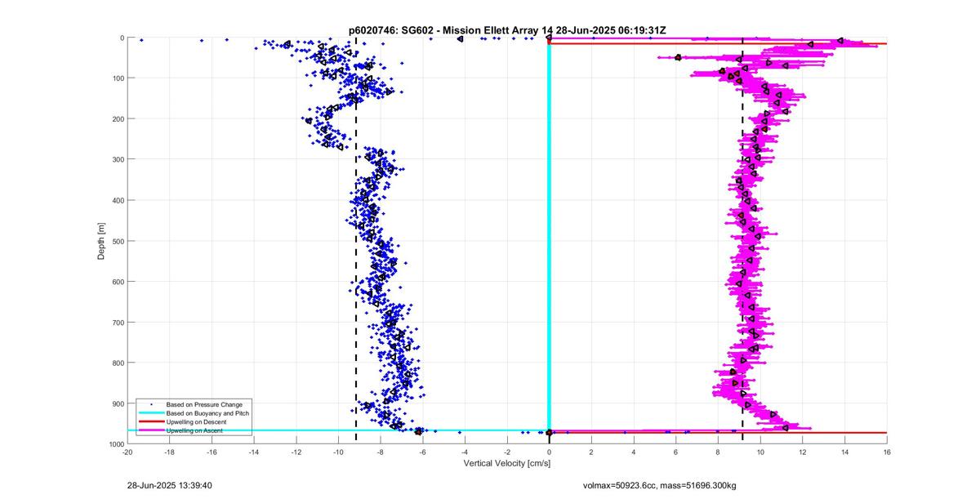Click depth axis tick label '100'

pyautogui.click(x=118, y=78)
